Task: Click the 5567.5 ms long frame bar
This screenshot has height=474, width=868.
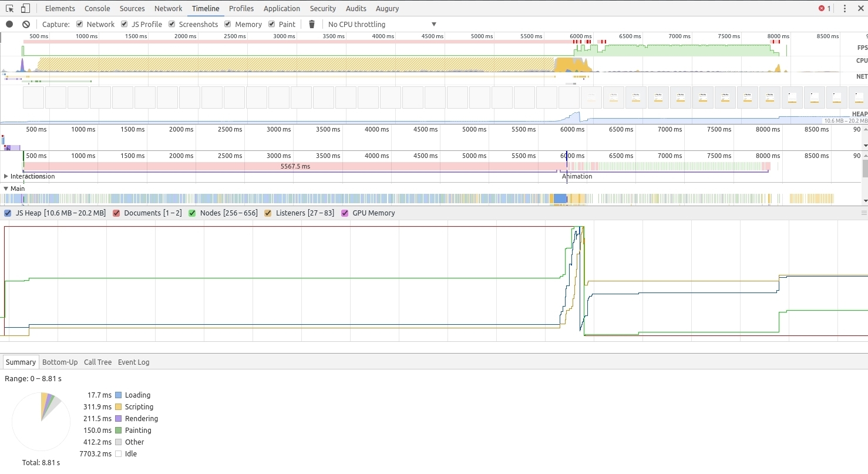Action: pyautogui.click(x=295, y=166)
